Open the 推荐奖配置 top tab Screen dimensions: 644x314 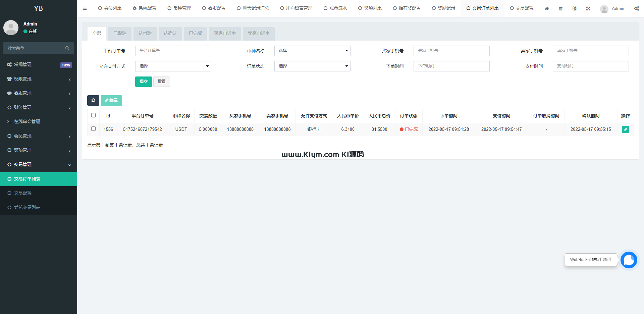tap(407, 8)
